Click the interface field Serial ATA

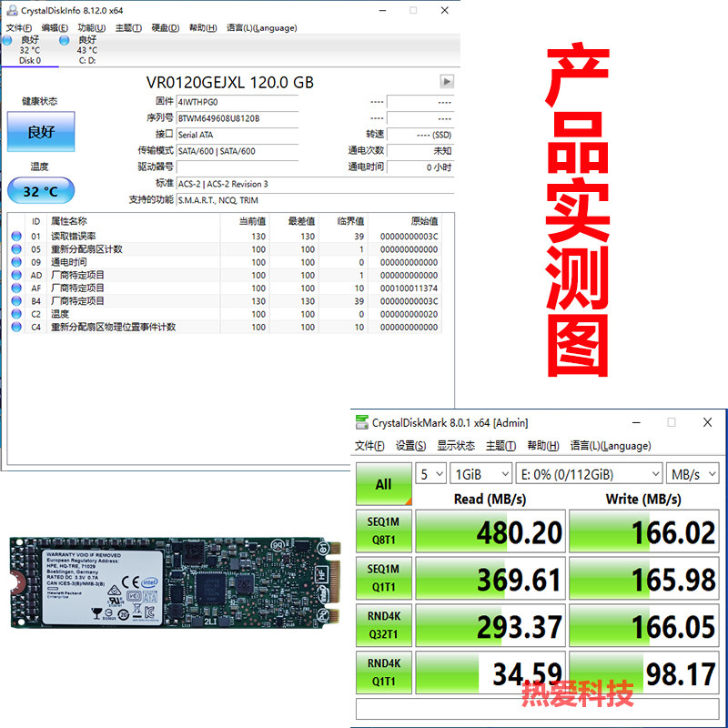(238, 135)
